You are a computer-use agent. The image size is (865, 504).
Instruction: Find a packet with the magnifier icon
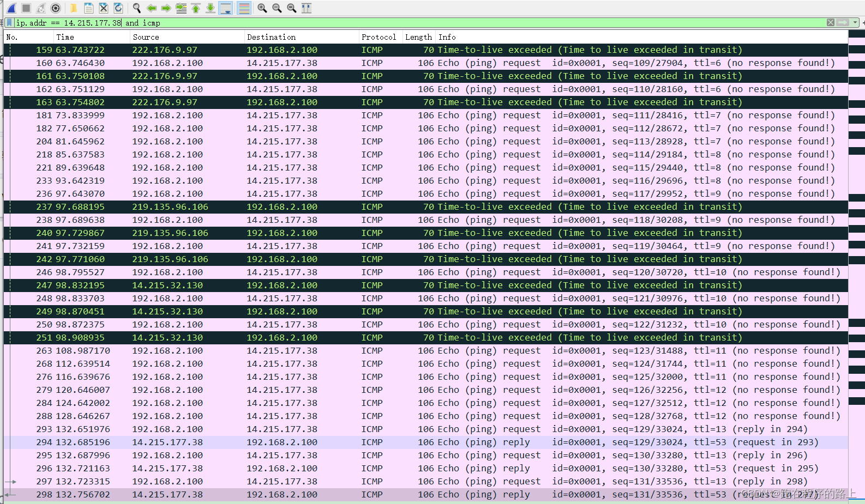(x=136, y=8)
